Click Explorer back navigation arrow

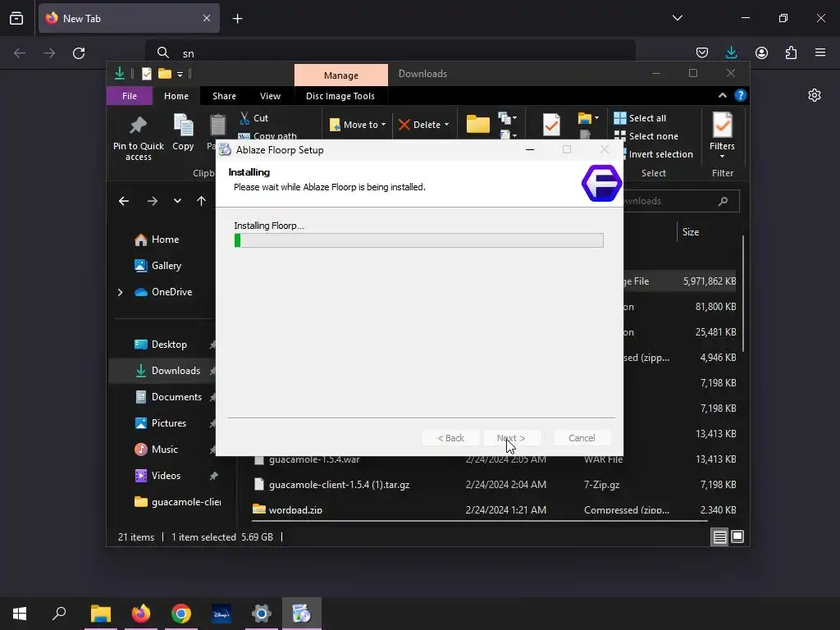(x=124, y=201)
